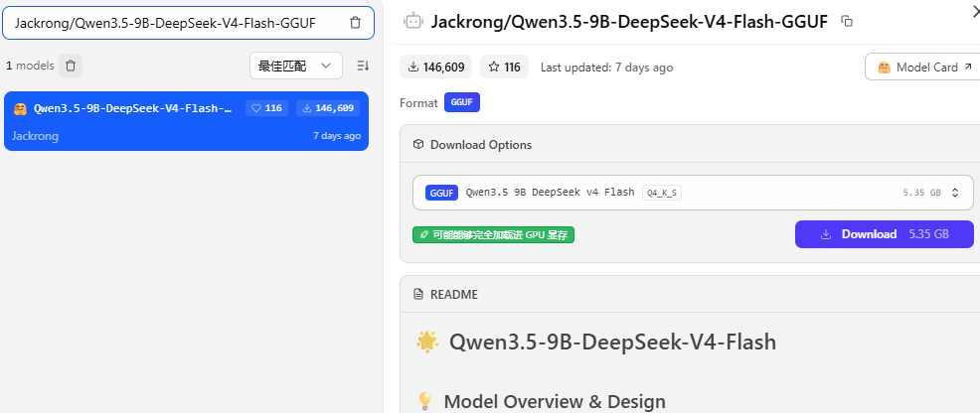
Task: Click the 'Last updated: 7 days ago' text
Action: [607, 68]
